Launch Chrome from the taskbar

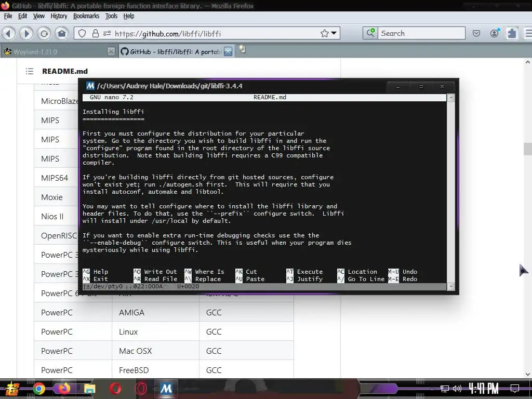coord(38,389)
